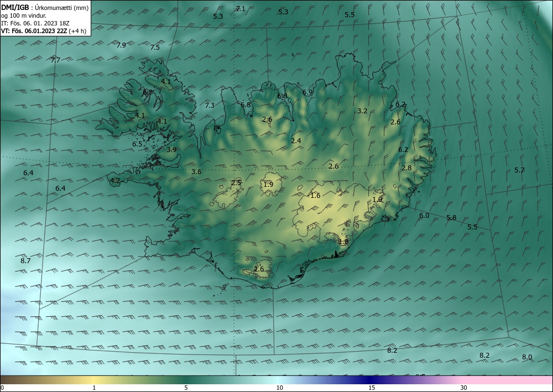This screenshot has height=392, width=553.
Task: Click the dark blue section of the color scale
Action: [371, 380]
